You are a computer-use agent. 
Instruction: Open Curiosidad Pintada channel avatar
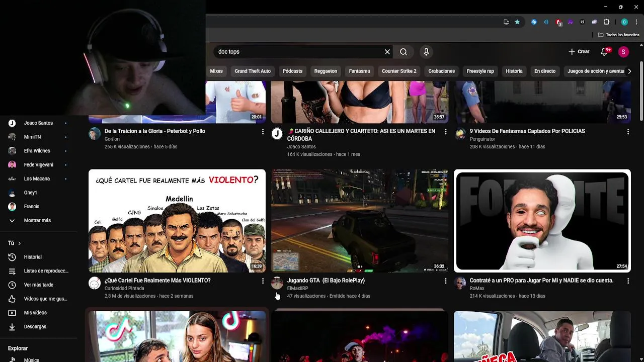(95, 283)
